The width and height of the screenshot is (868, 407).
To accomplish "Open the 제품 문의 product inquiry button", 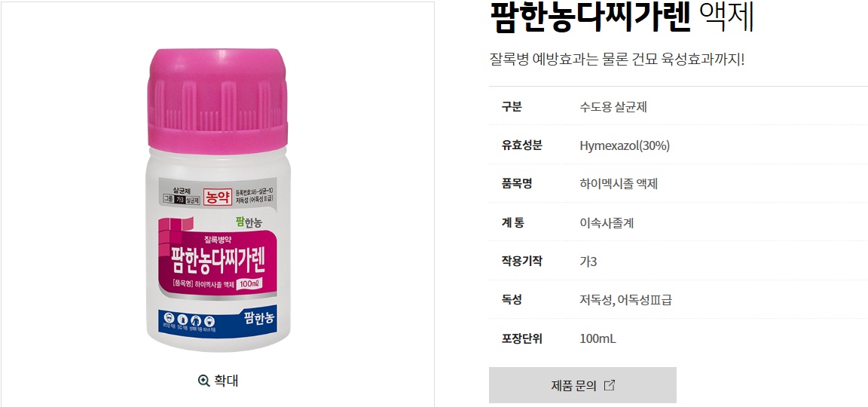I will coord(582,385).
